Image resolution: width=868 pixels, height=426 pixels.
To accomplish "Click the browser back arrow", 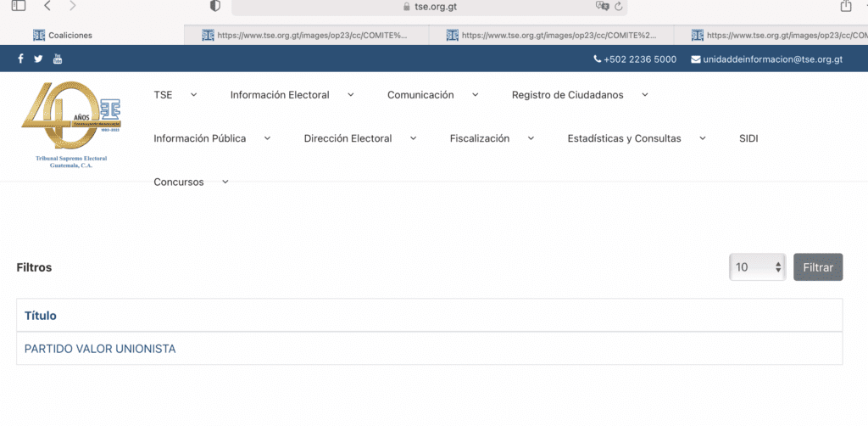I will point(47,6).
